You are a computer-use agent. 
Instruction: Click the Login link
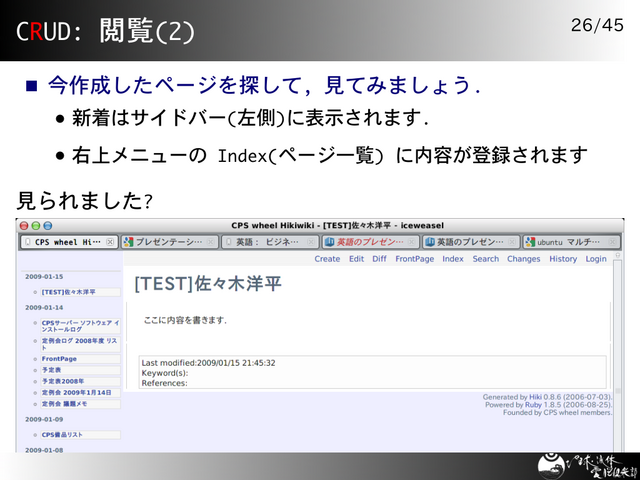[596, 259]
